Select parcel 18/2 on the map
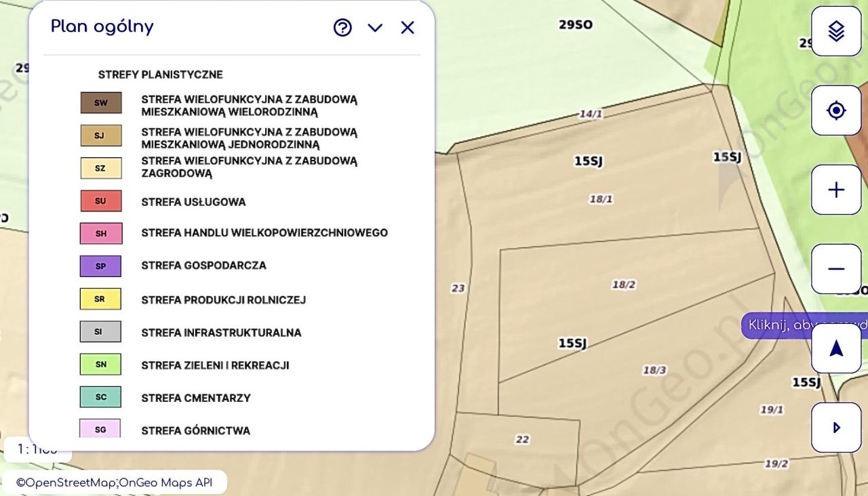Screen dimensions: 868x496 (x=624, y=285)
